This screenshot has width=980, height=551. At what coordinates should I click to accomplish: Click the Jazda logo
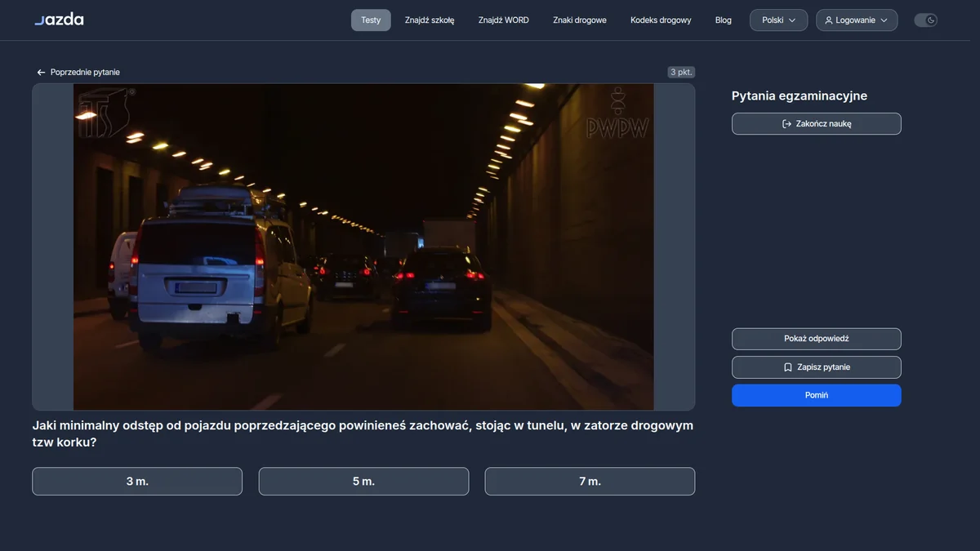(x=59, y=20)
